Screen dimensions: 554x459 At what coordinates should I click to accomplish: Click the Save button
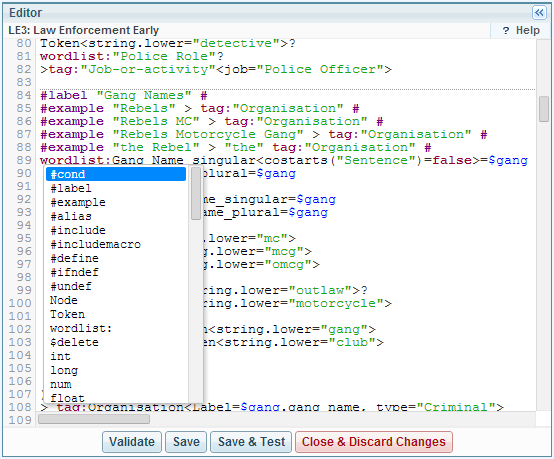[x=186, y=442]
